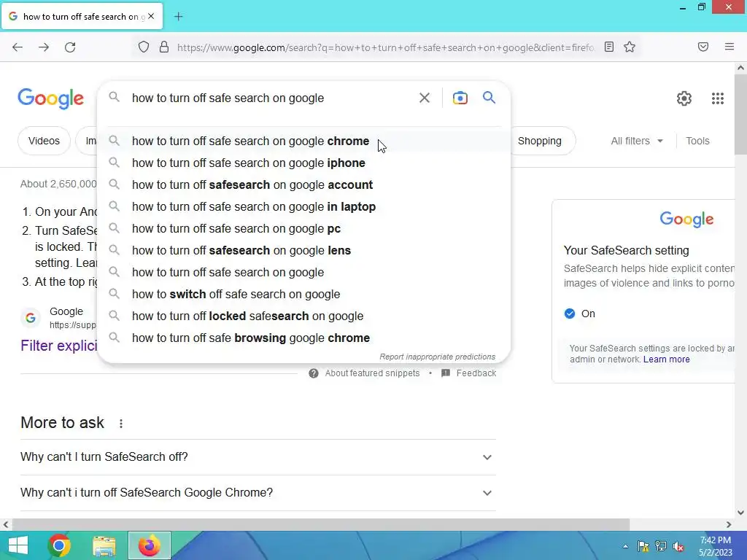The height and width of the screenshot is (560, 747).
Task: Open the Firefox hamburger menu
Action: point(729,47)
